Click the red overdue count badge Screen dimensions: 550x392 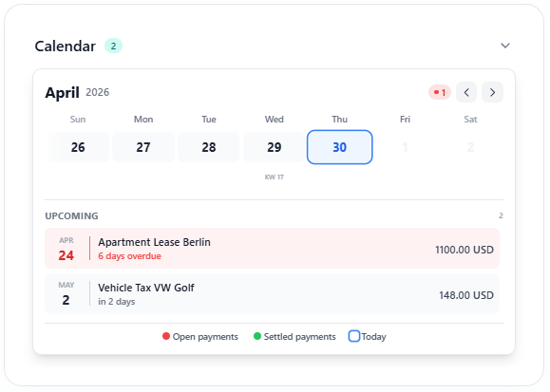pos(440,93)
